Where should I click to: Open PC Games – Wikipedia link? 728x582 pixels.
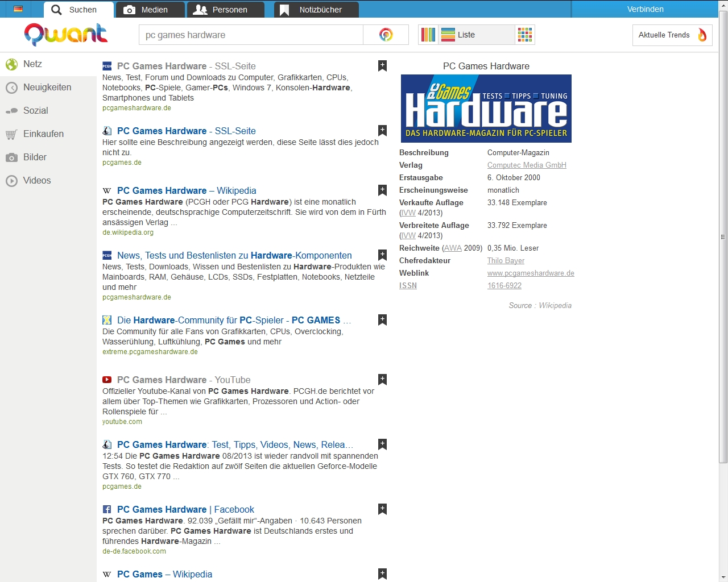(164, 574)
